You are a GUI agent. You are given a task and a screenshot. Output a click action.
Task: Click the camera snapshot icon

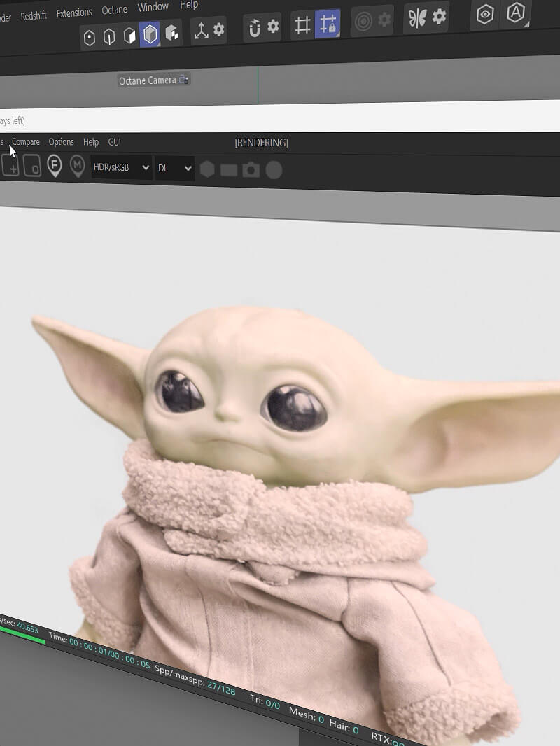point(251,170)
